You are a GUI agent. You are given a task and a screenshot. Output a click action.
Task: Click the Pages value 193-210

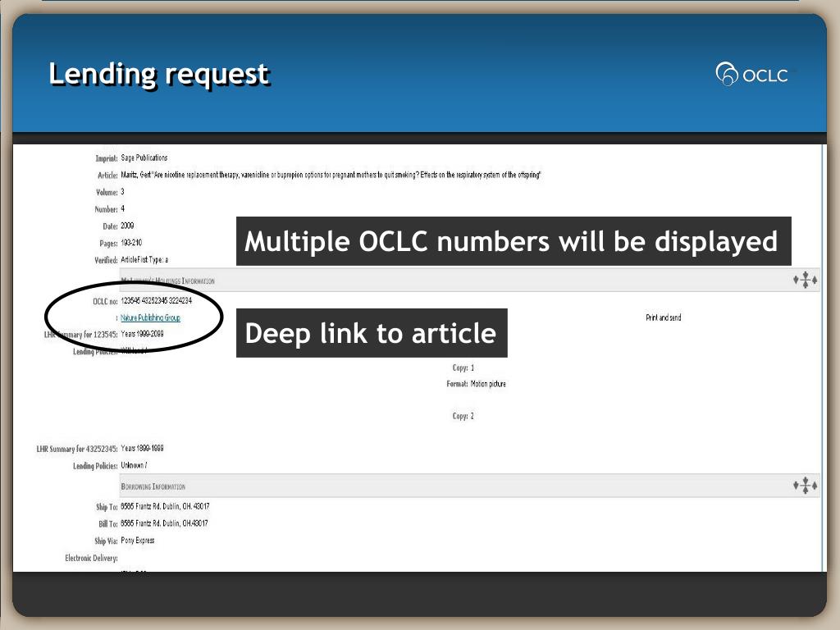[131, 243]
